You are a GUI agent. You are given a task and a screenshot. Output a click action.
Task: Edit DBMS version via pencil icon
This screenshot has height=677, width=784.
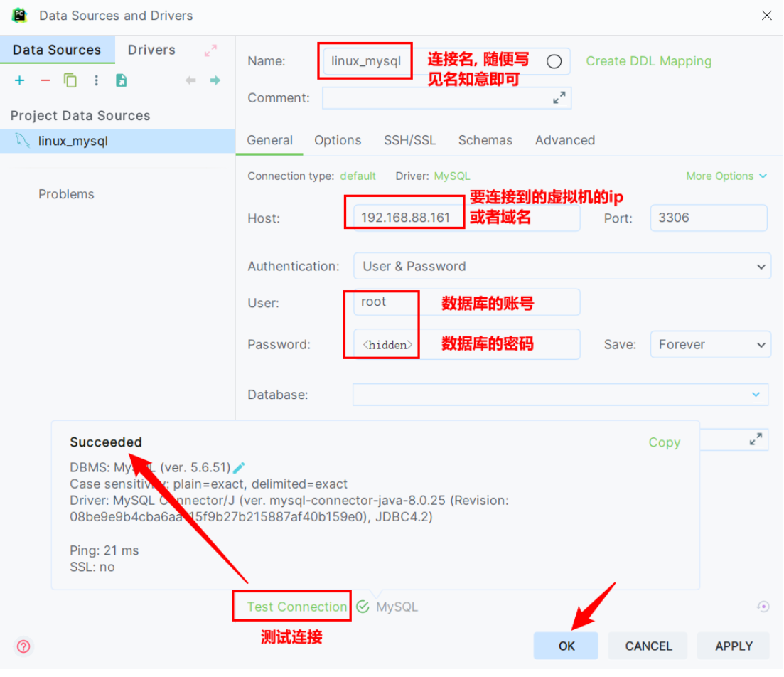(x=238, y=467)
